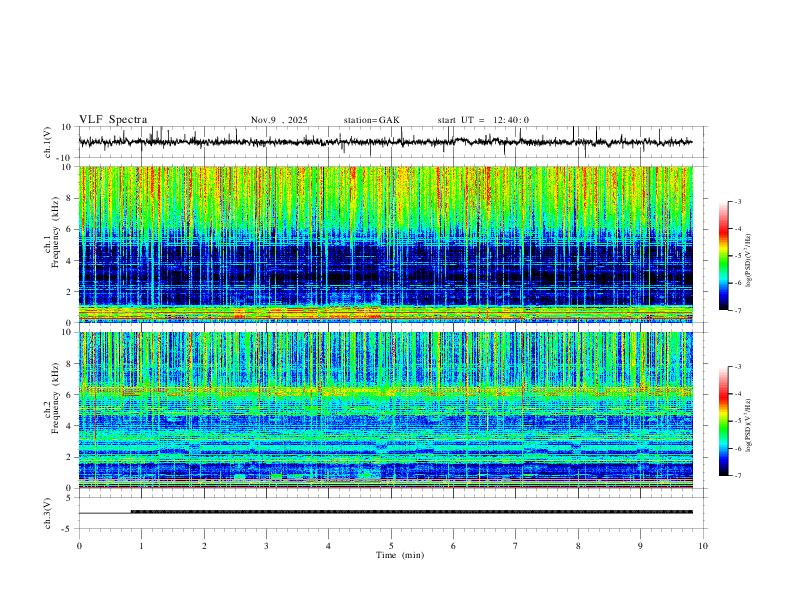
Task: Click the 'ch.3(V)' axis label
Action: (x=48, y=514)
